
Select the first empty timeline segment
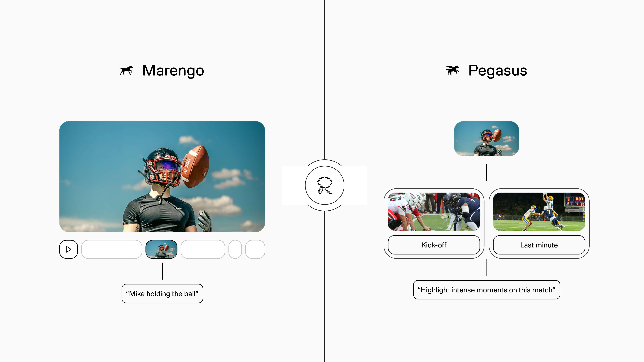[x=112, y=249]
